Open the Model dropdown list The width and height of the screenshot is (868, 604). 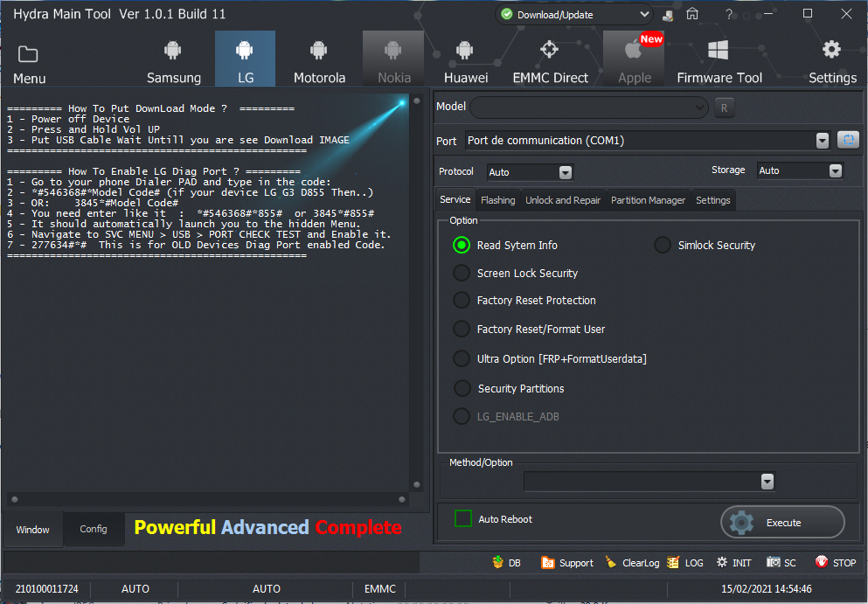589,108
